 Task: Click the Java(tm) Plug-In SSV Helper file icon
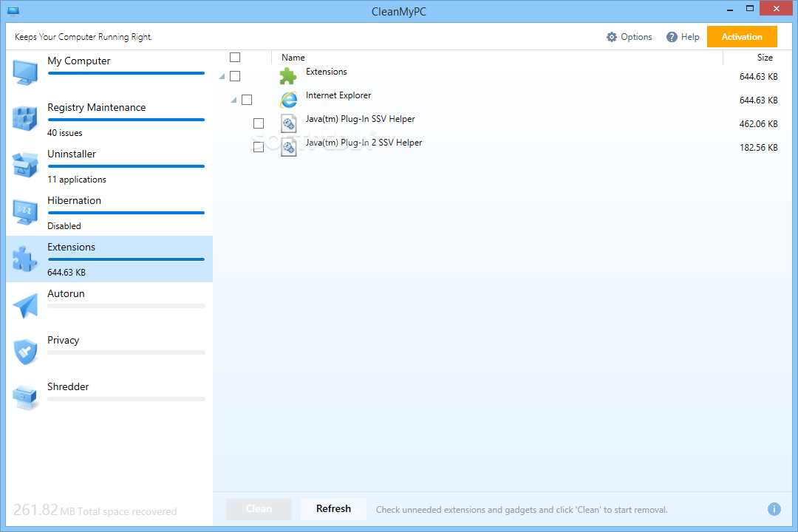tap(289, 123)
